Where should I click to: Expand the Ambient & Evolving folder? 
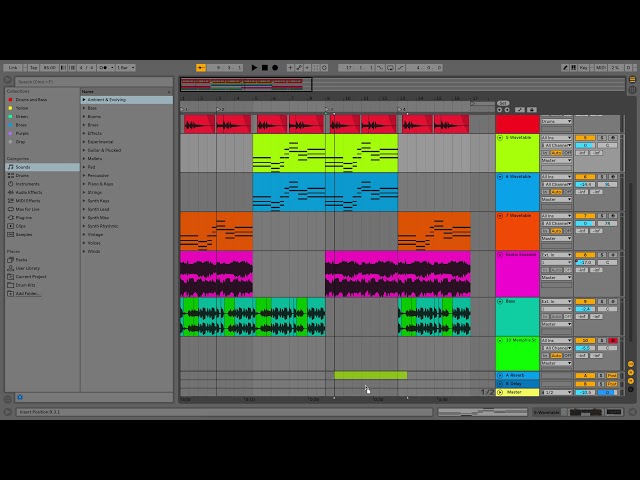click(84, 100)
